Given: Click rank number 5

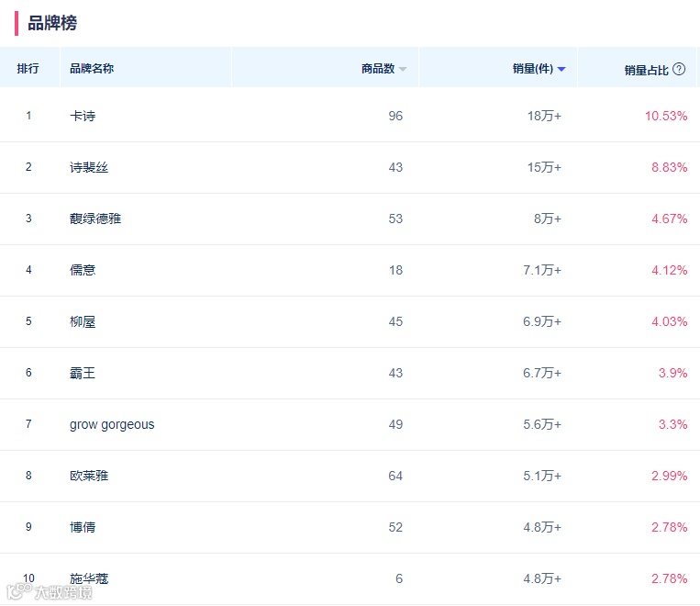Looking at the screenshot, I should pos(28,321).
